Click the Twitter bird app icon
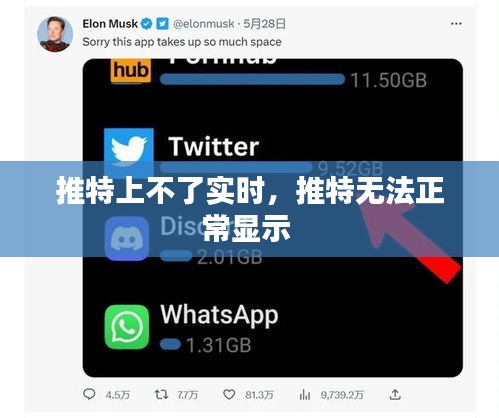This screenshot has width=499, height=418. [129, 150]
